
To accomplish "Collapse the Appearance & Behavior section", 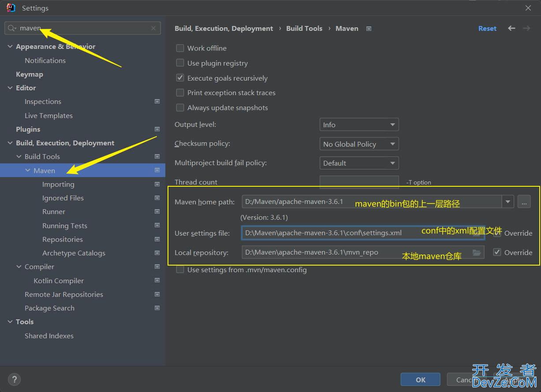I will point(10,46).
